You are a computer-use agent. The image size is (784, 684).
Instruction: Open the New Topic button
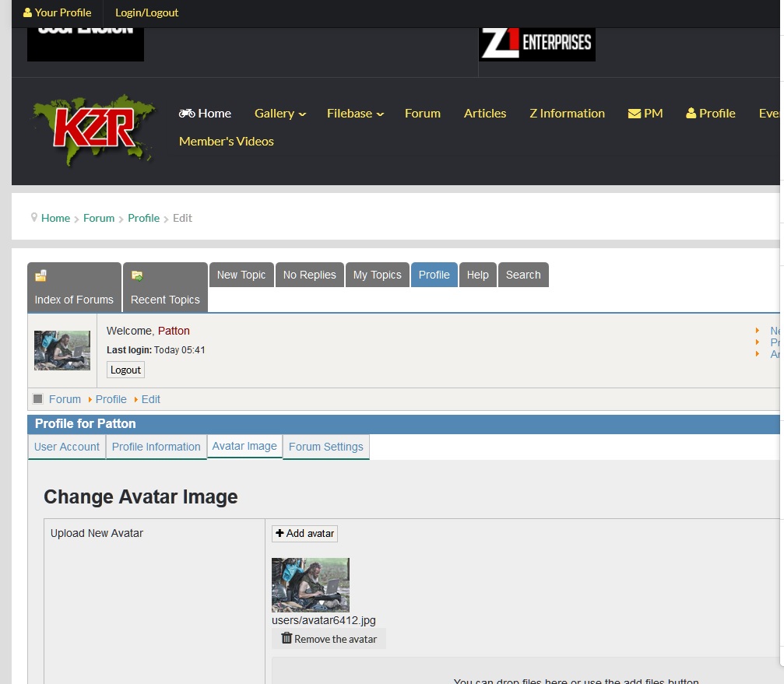[x=241, y=275]
